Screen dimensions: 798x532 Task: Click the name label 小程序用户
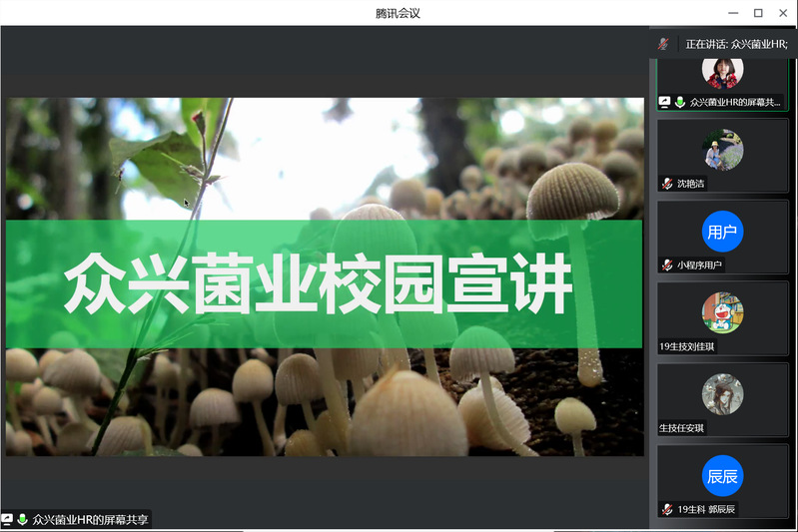pyautogui.click(x=699, y=265)
